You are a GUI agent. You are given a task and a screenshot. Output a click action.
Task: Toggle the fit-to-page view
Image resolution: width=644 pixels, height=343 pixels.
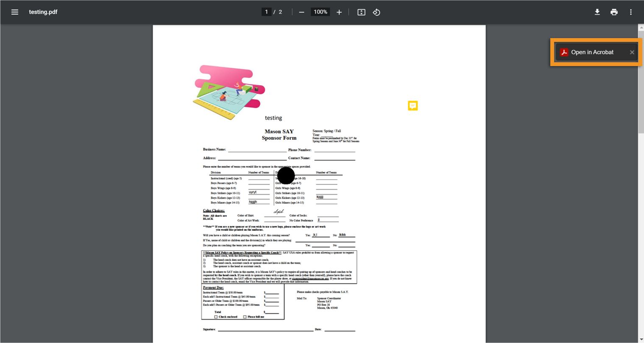point(361,12)
